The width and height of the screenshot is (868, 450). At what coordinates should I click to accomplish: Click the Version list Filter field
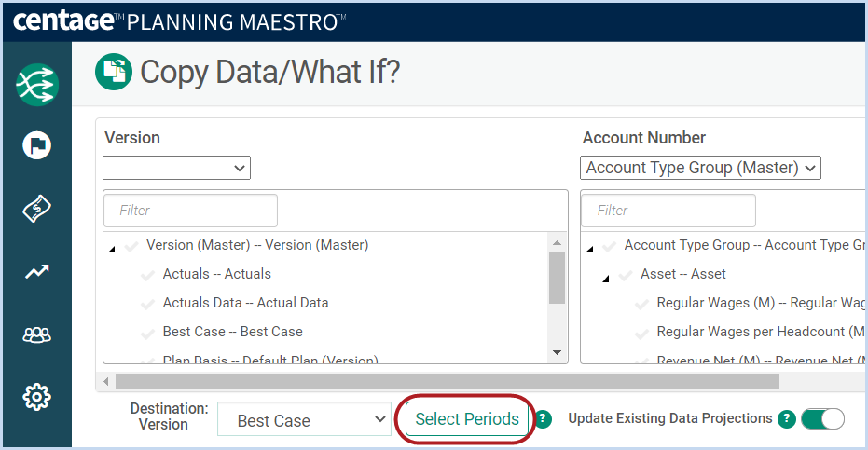click(190, 211)
